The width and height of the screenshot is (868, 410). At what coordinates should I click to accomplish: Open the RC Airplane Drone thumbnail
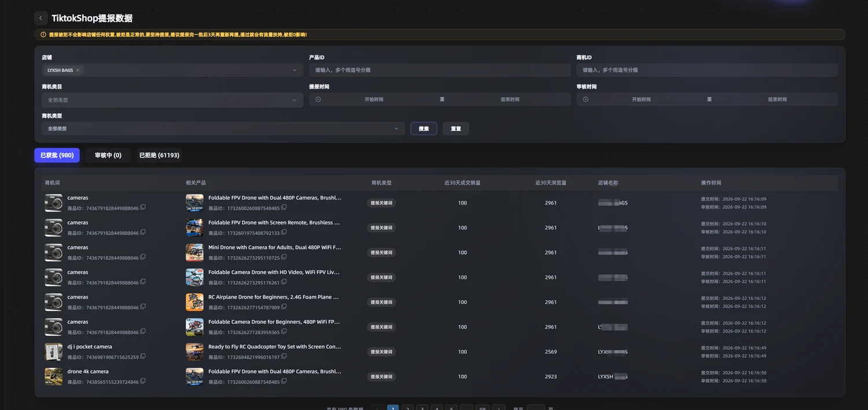[x=194, y=302]
